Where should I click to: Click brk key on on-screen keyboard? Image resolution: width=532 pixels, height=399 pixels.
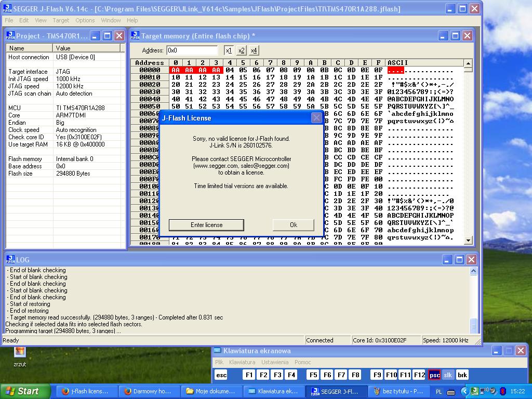coord(462,375)
